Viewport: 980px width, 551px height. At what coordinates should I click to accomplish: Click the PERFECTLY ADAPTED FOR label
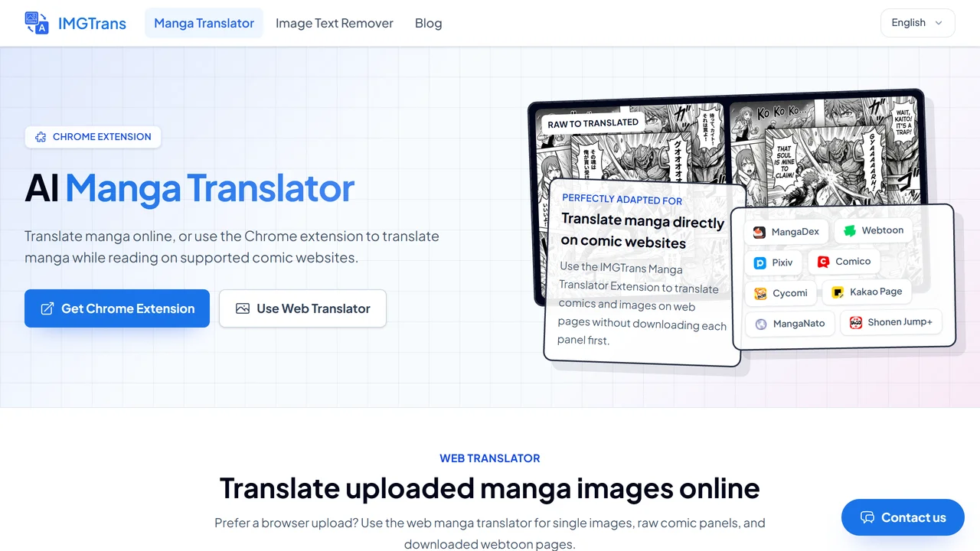(622, 200)
